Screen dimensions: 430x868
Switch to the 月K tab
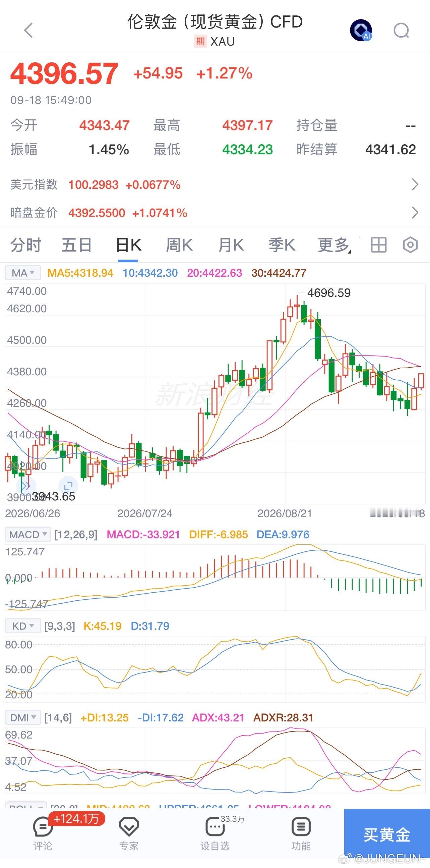tap(231, 245)
